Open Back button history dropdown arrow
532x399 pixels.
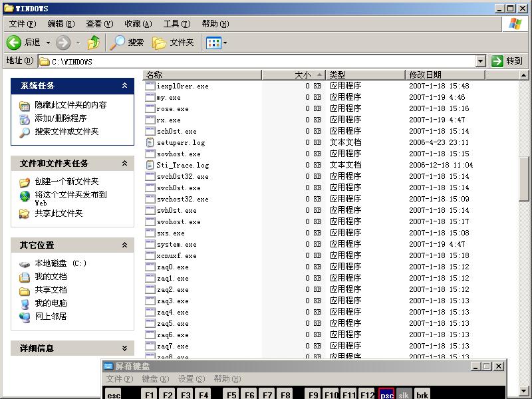[x=48, y=43]
